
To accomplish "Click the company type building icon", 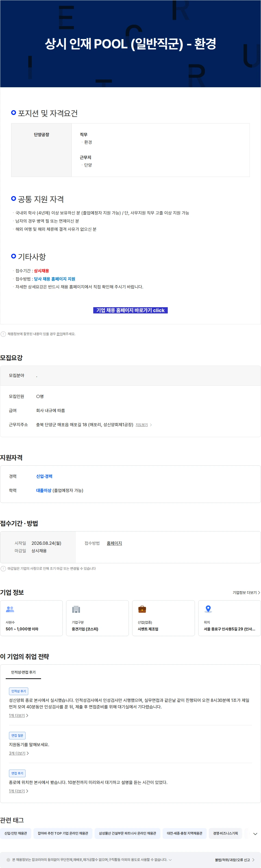I will (x=76, y=609).
